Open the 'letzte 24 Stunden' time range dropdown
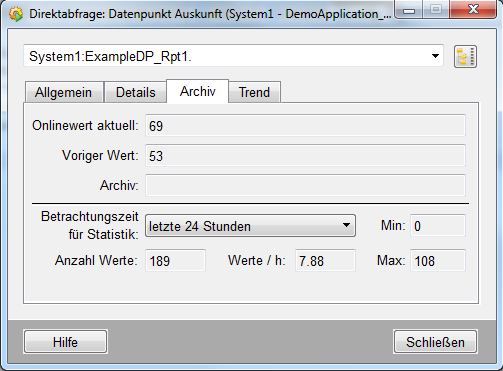The image size is (503, 371). [250, 226]
